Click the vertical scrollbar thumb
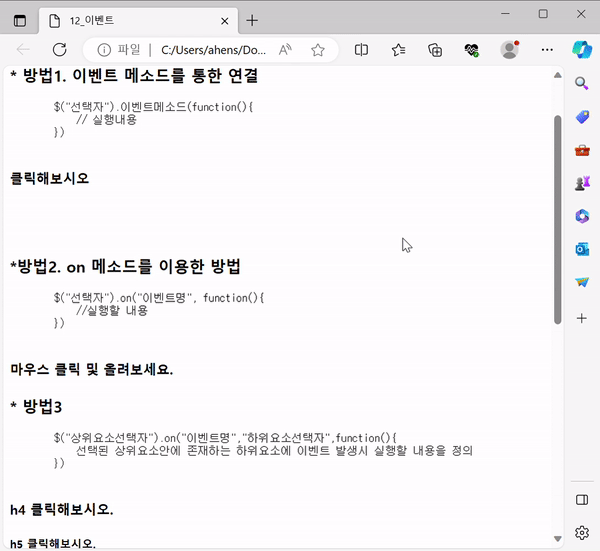The height and width of the screenshot is (551, 600). (x=558, y=220)
